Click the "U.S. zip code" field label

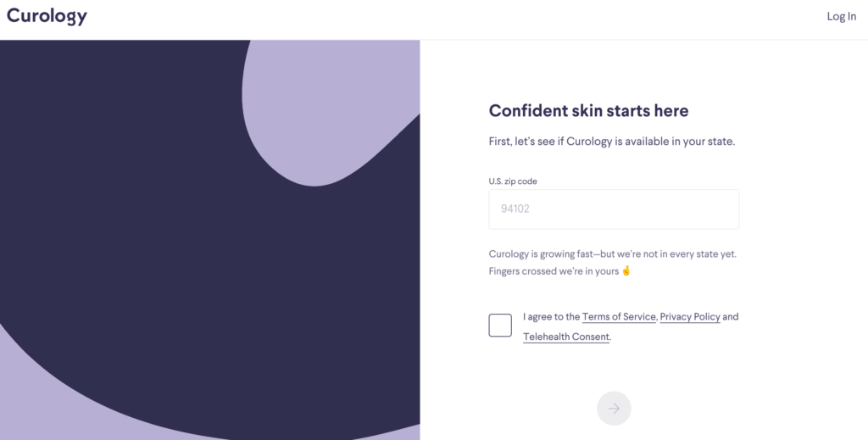pyautogui.click(x=513, y=181)
